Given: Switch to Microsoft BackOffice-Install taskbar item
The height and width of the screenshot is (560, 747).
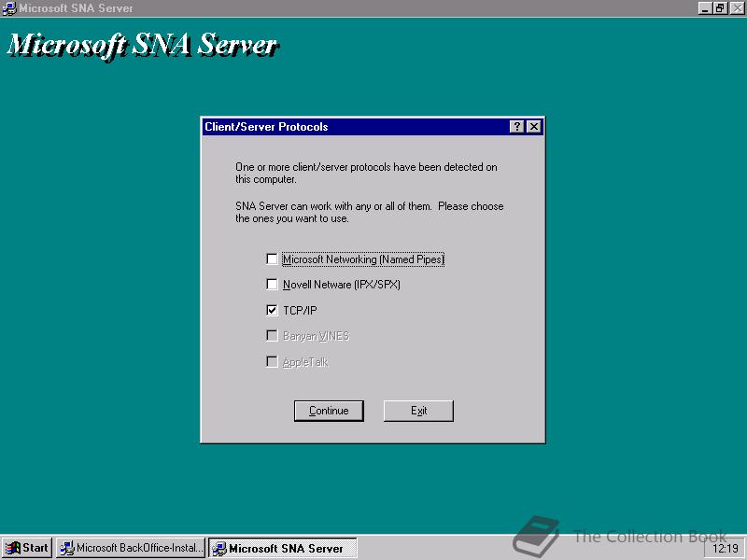Looking at the screenshot, I should click(131, 548).
